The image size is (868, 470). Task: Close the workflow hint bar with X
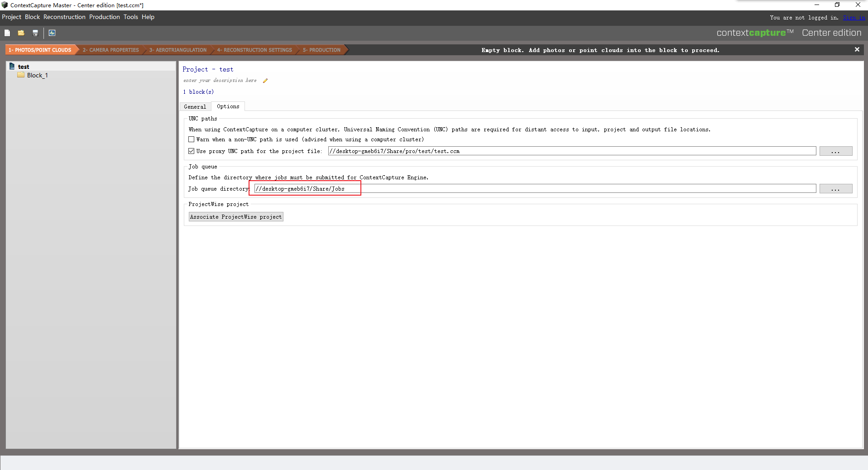[x=857, y=50]
